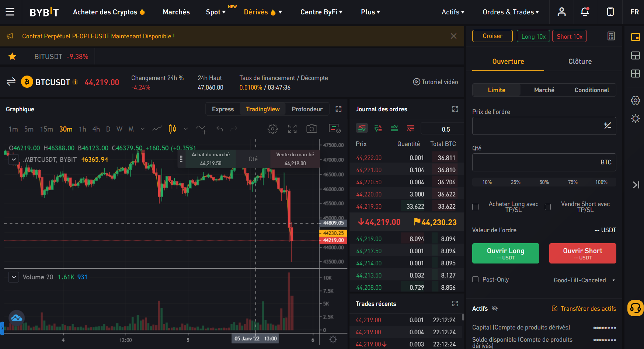Switch to the Clôture tab
This screenshot has width=644, height=349.
pos(580,62)
